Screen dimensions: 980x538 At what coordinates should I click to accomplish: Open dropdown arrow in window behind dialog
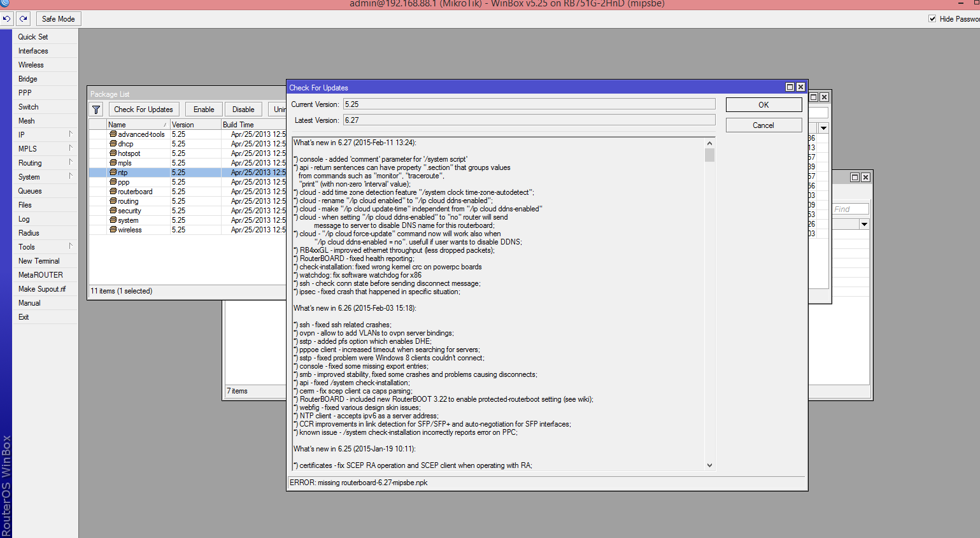tap(823, 128)
